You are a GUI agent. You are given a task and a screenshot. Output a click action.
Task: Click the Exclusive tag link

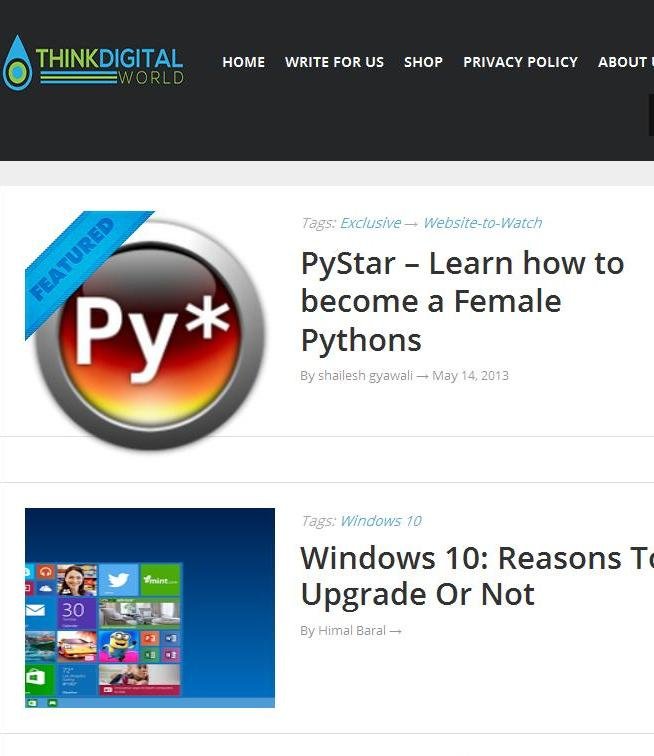[x=370, y=223]
